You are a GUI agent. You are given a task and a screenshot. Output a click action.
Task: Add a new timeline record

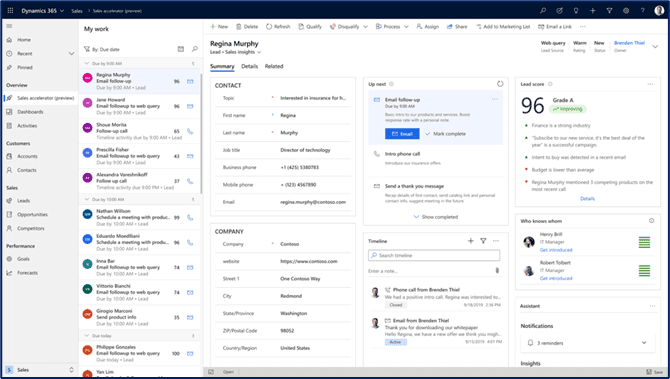(470, 241)
